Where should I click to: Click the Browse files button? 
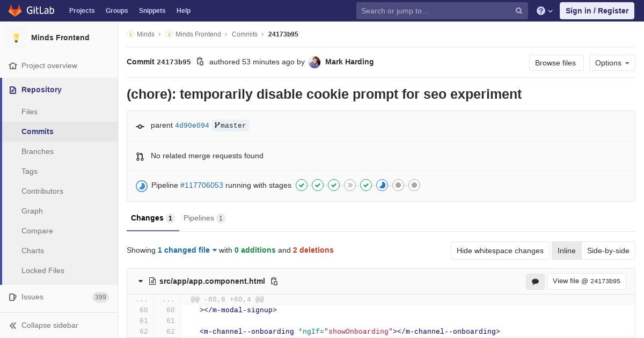[x=555, y=63]
